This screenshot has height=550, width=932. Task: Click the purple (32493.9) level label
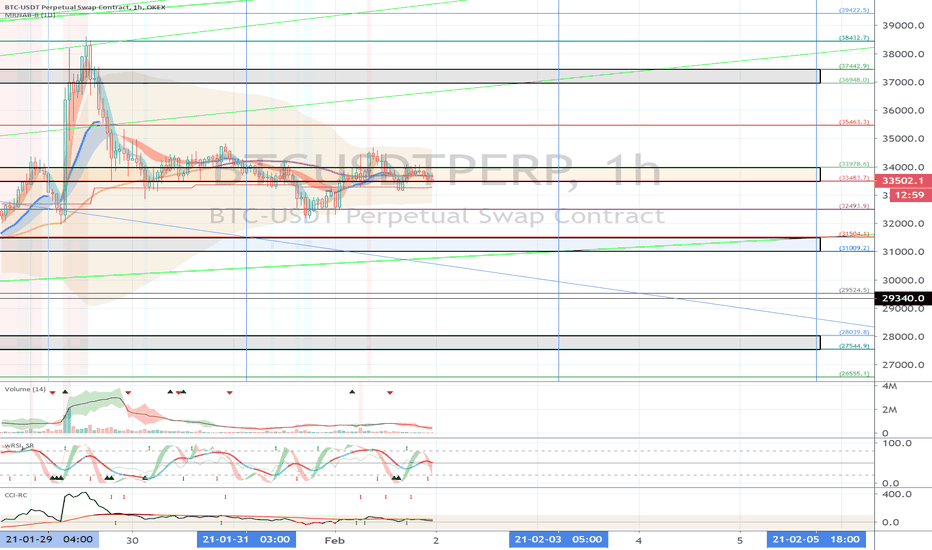(x=854, y=206)
